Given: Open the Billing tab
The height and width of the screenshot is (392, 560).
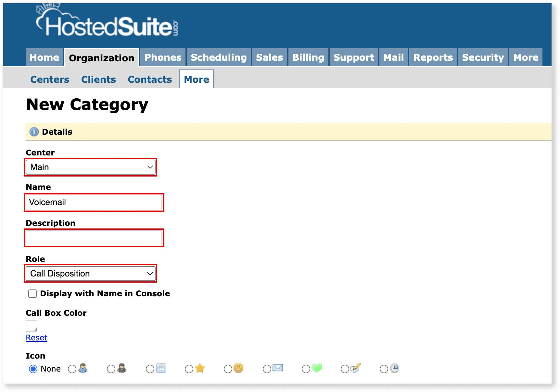Looking at the screenshot, I should point(308,57).
